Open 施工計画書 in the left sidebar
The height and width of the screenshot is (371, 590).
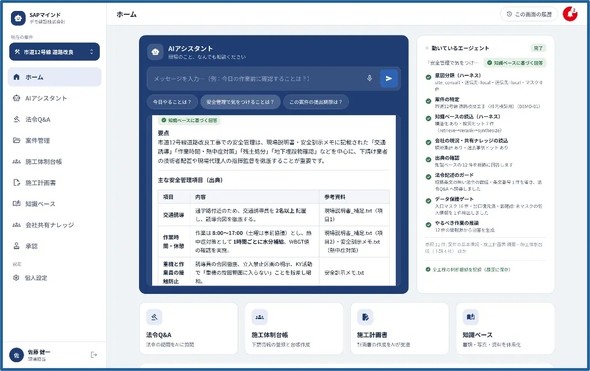[x=55, y=182]
